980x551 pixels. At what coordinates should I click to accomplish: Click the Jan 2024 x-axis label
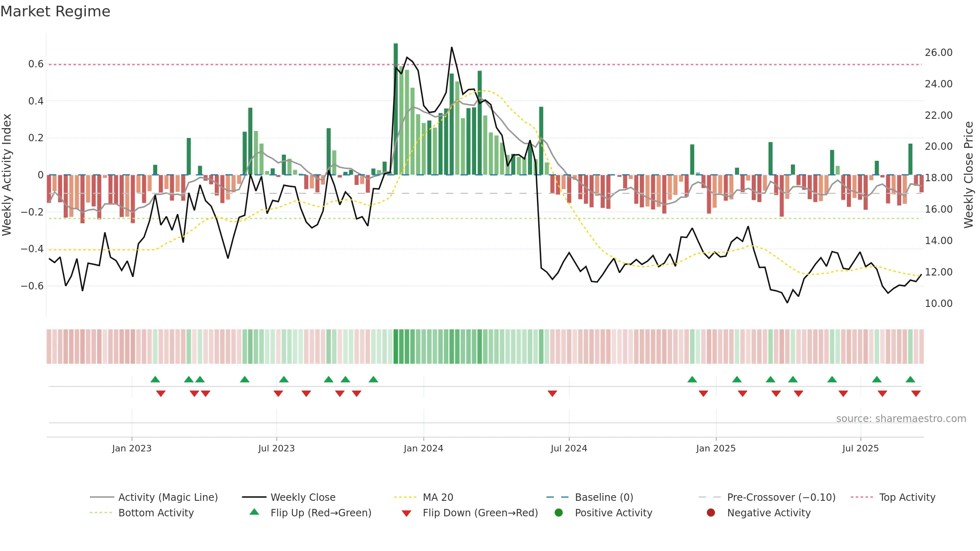click(x=423, y=448)
